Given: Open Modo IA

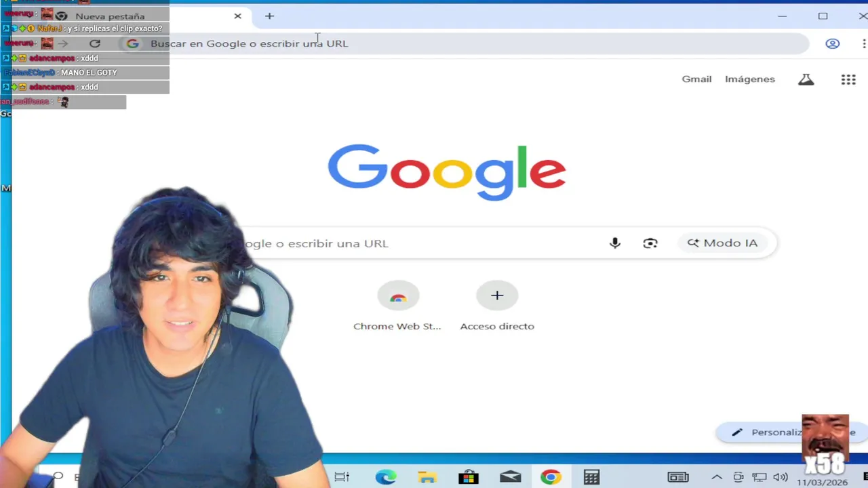Looking at the screenshot, I should [x=722, y=243].
